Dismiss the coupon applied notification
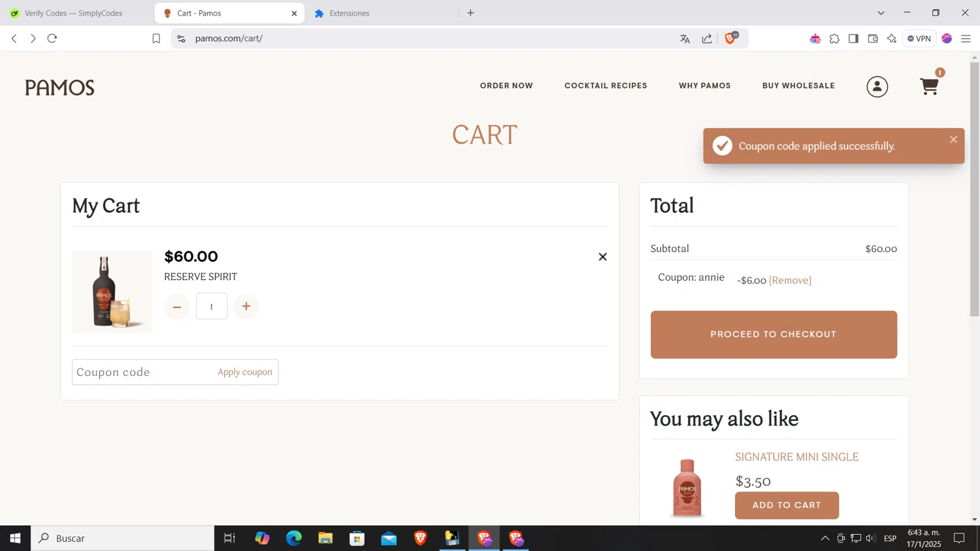Image resolution: width=980 pixels, height=551 pixels. coord(953,139)
